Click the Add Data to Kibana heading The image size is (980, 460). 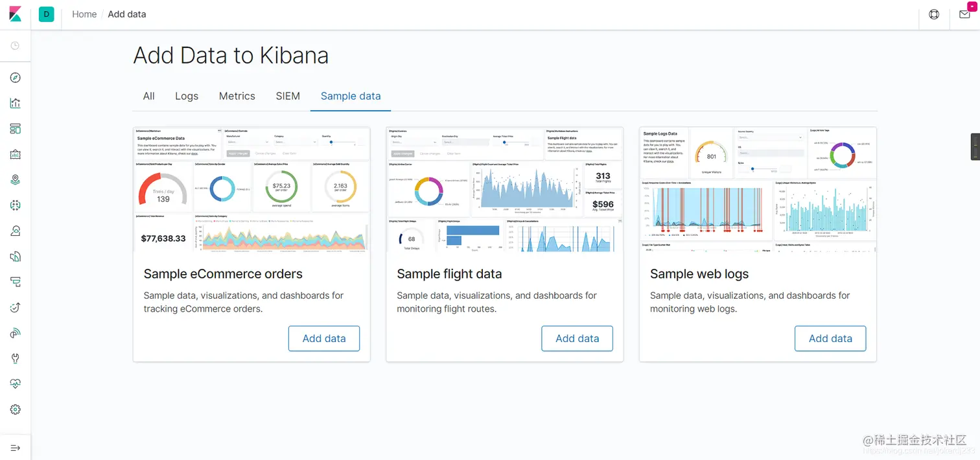pos(231,56)
